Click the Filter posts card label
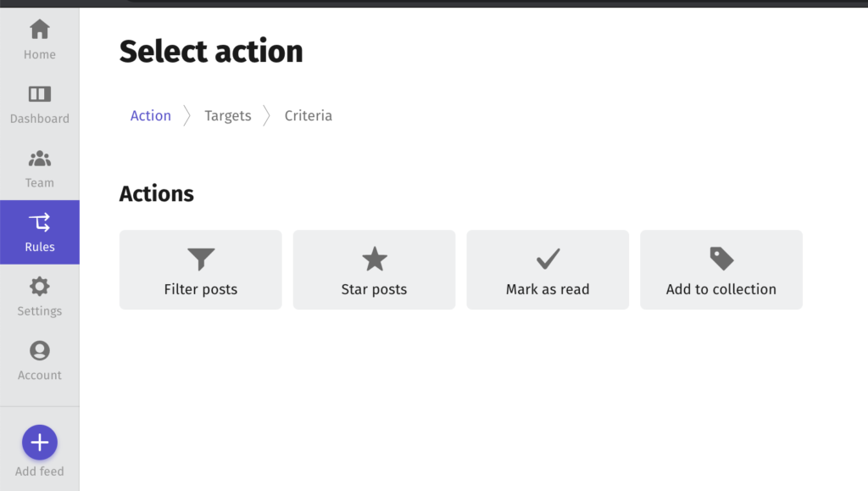Viewport: 868px width, 491px height. coord(200,289)
